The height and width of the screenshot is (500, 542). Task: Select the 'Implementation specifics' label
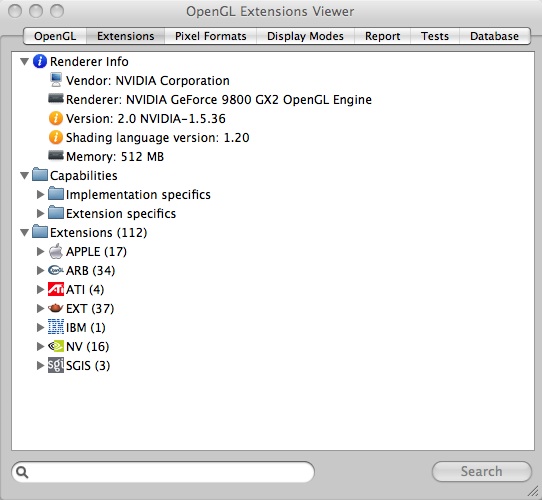point(138,195)
